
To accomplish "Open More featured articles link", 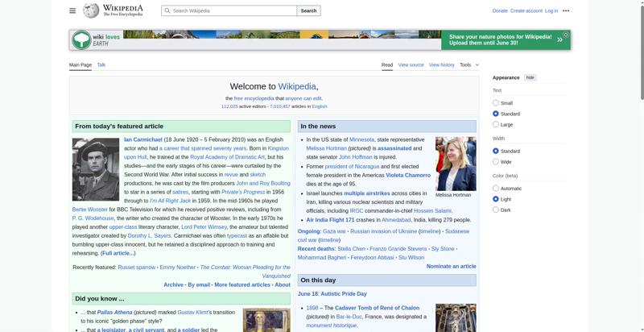I will 242,284.
